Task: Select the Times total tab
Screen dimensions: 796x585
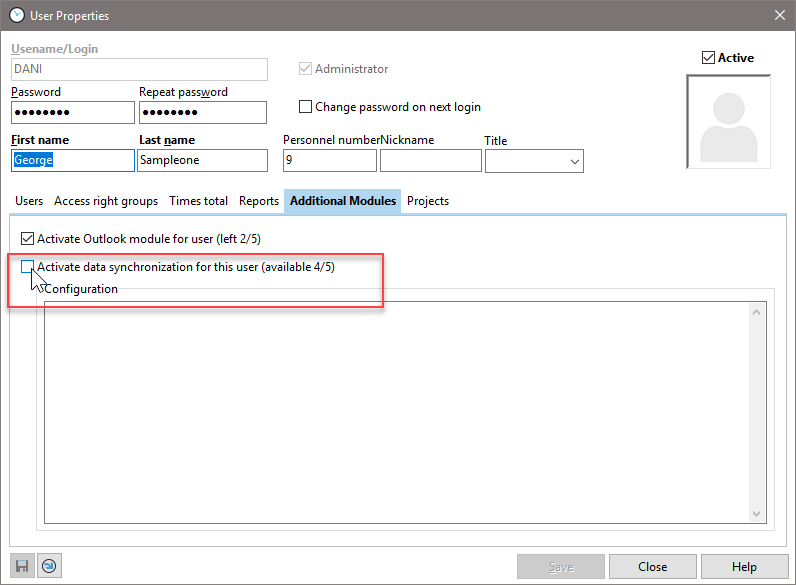Action: (x=198, y=201)
